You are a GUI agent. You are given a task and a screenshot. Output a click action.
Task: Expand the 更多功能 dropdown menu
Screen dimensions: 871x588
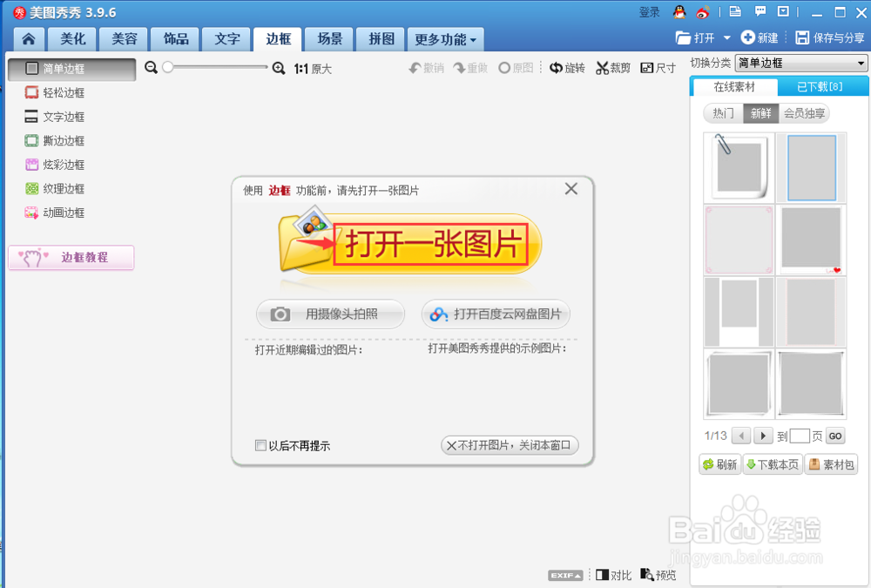[x=445, y=39]
